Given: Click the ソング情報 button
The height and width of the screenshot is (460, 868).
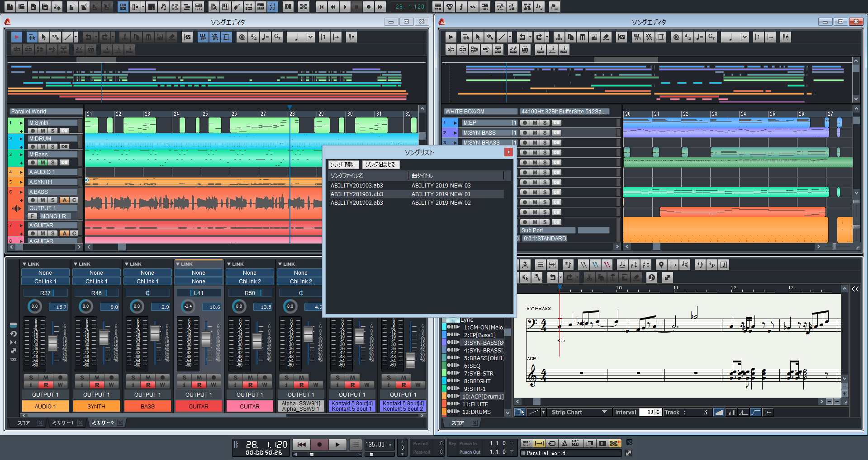Looking at the screenshot, I should 343,164.
